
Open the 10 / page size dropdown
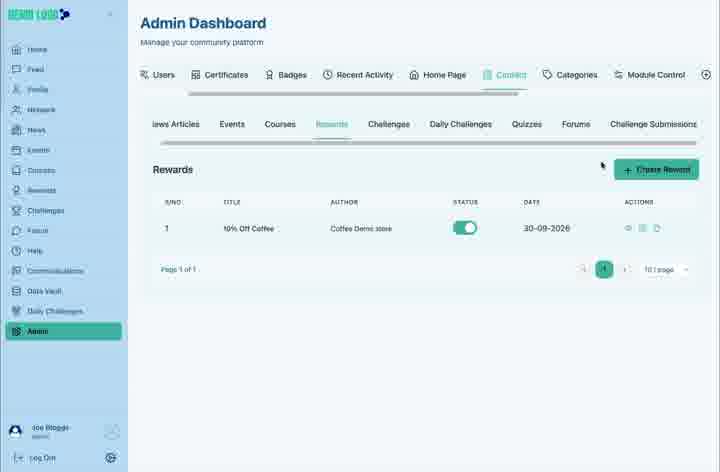tap(665, 270)
